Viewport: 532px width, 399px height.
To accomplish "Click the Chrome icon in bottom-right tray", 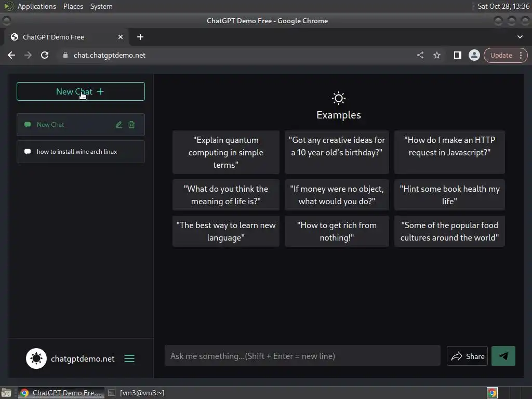I will 492,393.
